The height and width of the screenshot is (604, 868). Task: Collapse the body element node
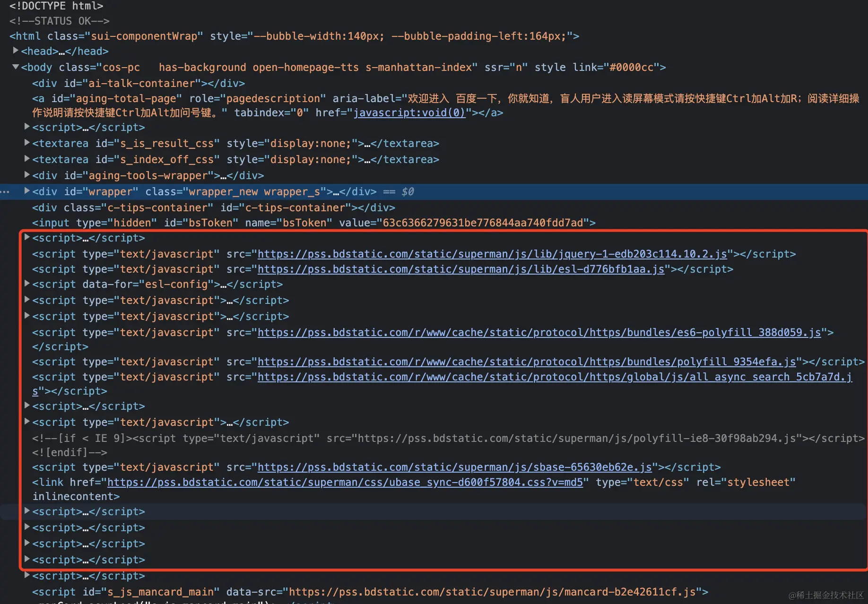click(16, 67)
